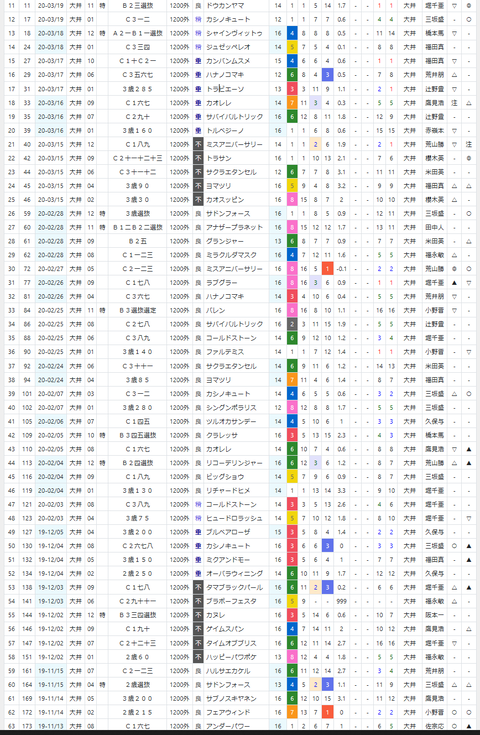Click race name B3四五選抜

[138, 435]
